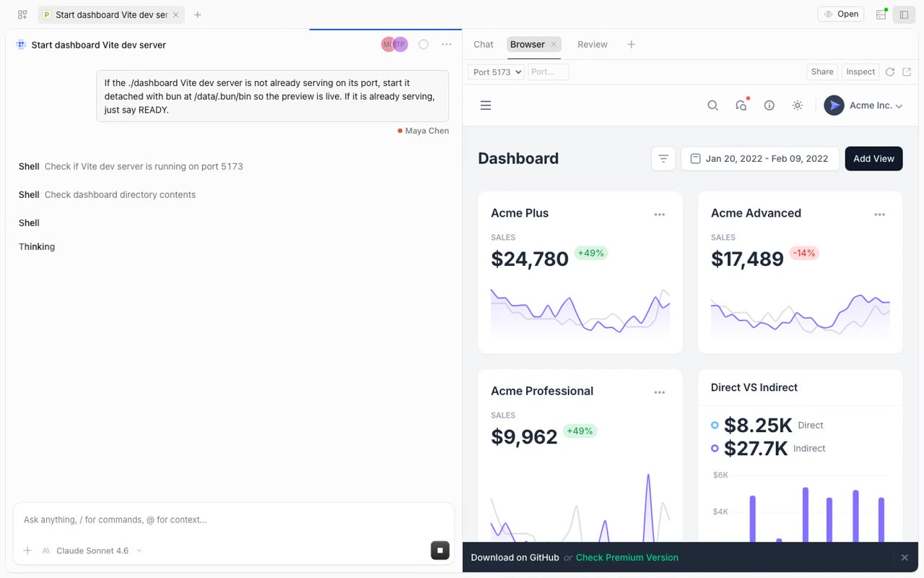924x578 pixels.
Task: Click the Add View button
Action: (x=873, y=159)
